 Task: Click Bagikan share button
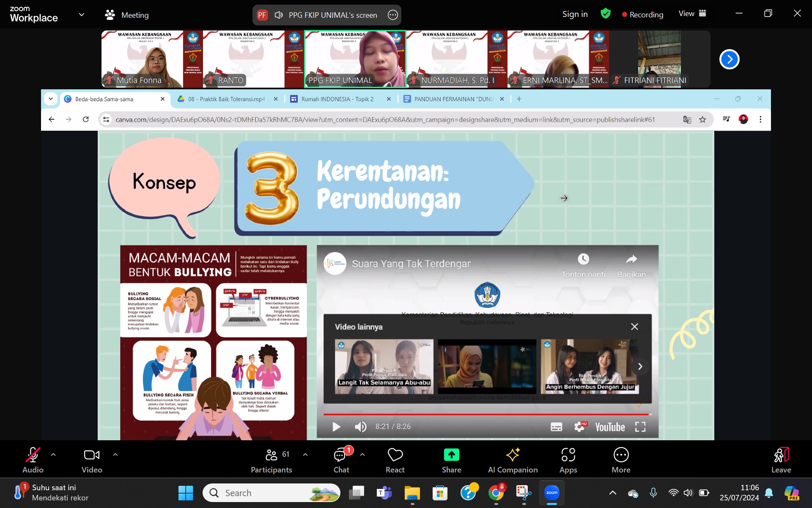click(x=631, y=266)
